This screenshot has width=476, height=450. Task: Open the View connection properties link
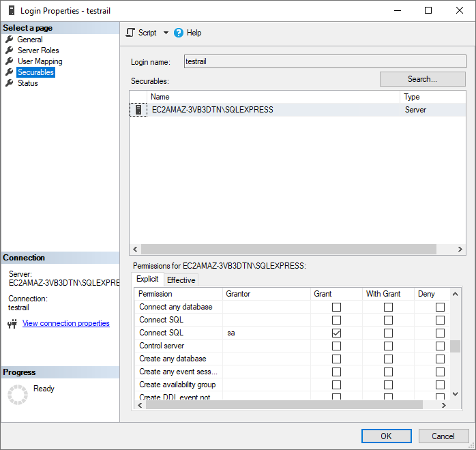coord(66,324)
